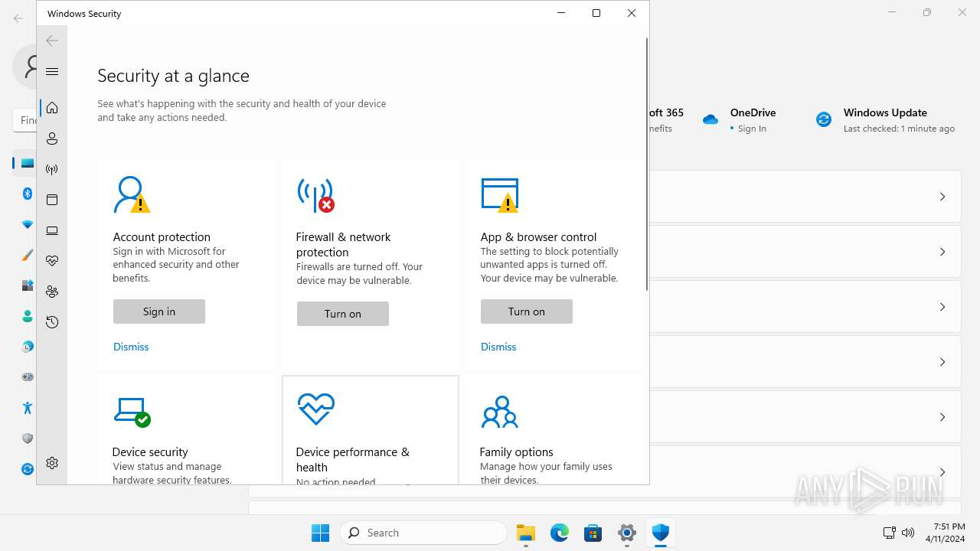Open Home in Windows Security sidebar
The image size is (980, 551).
click(52, 108)
